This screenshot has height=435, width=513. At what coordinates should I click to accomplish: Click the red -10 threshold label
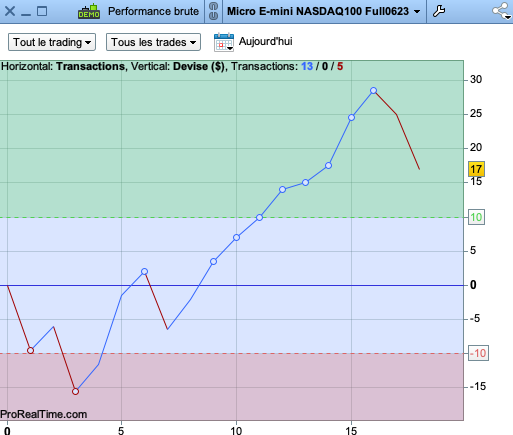point(479,353)
